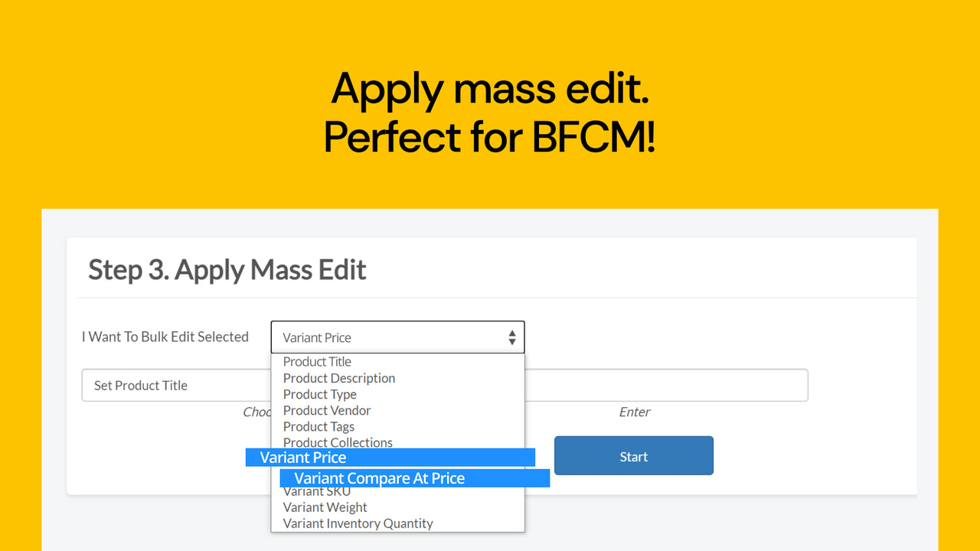Pick Variant Weight option
The width and height of the screenshot is (980, 551).
tap(325, 507)
